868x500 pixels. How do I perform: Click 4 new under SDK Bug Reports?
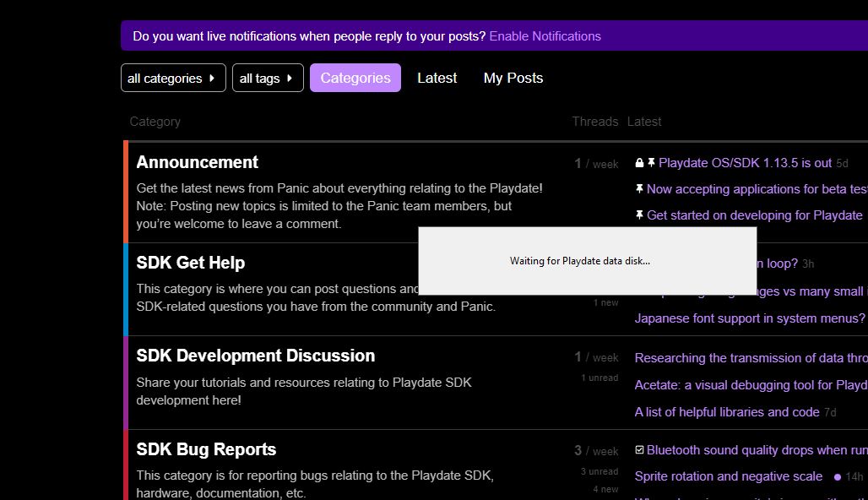605,489
